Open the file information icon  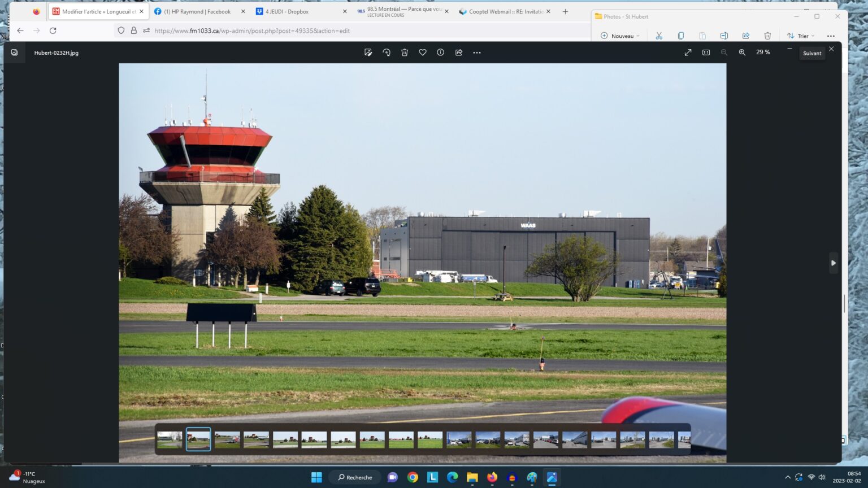pyautogui.click(x=440, y=53)
